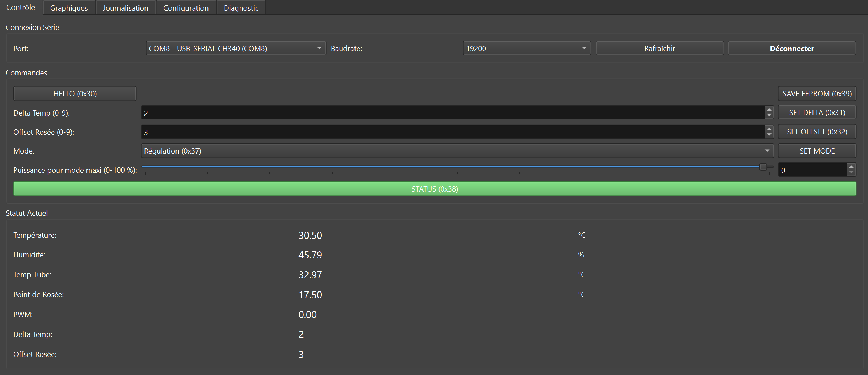Increase Offset Rosée with up arrow

click(x=769, y=129)
